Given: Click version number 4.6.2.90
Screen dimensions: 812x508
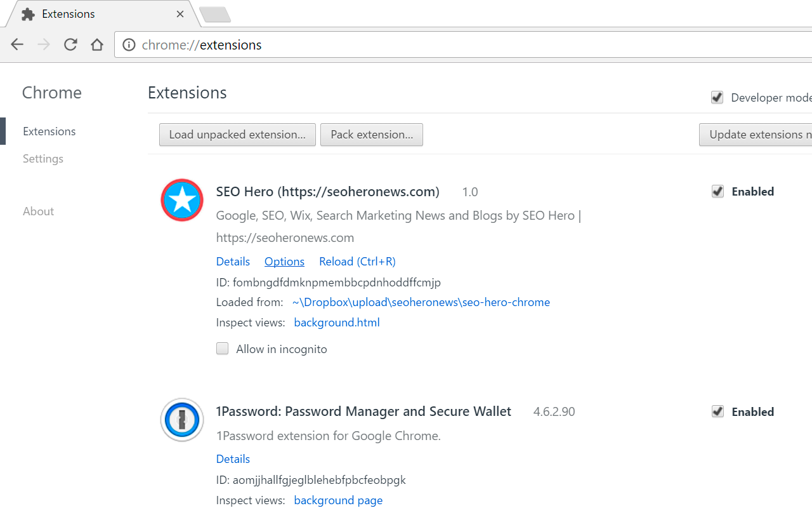Looking at the screenshot, I should [x=554, y=411].
